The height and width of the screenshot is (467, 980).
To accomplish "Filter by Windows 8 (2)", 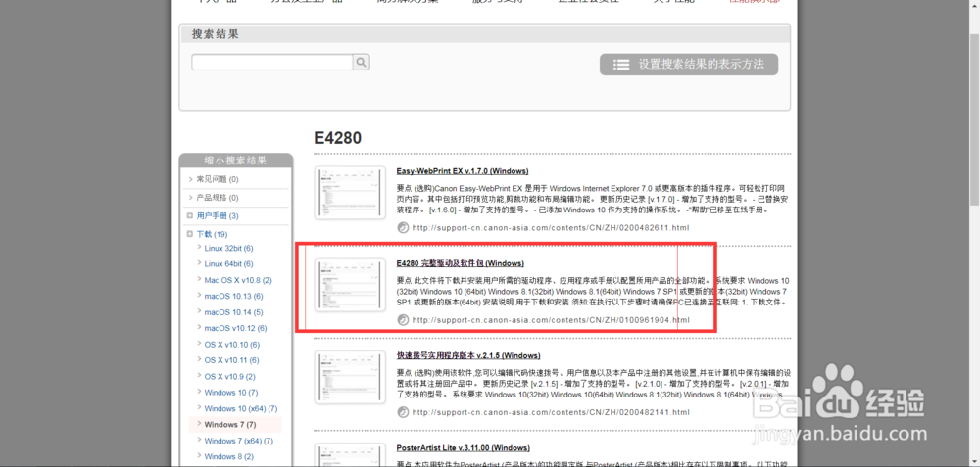I will click(x=228, y=456).
